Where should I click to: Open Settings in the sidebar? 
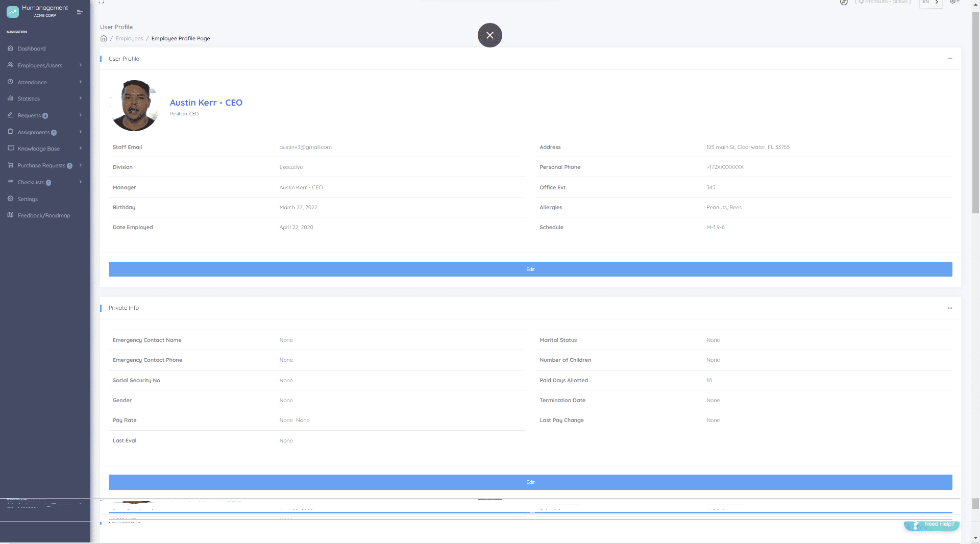[x=28, y=199]
